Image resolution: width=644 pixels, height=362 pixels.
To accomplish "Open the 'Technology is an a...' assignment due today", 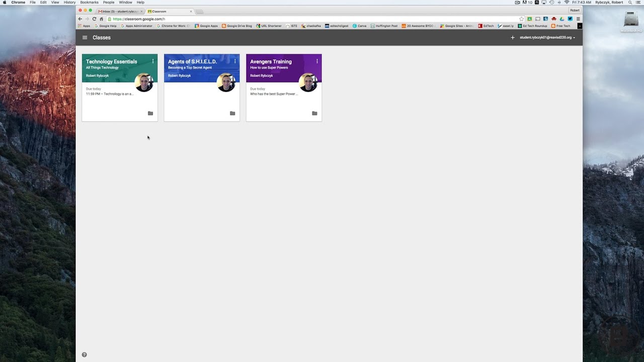I will point(110,94).
